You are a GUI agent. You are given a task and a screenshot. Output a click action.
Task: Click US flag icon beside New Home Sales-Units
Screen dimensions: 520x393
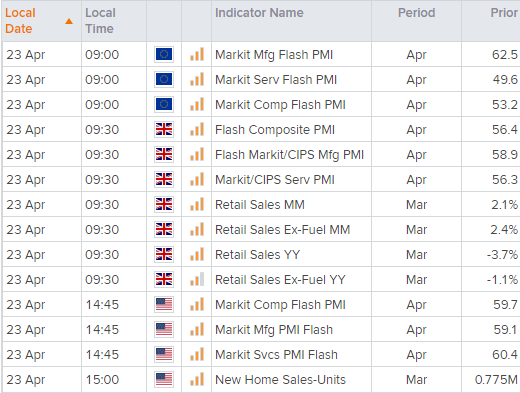(x=164, y=379)
